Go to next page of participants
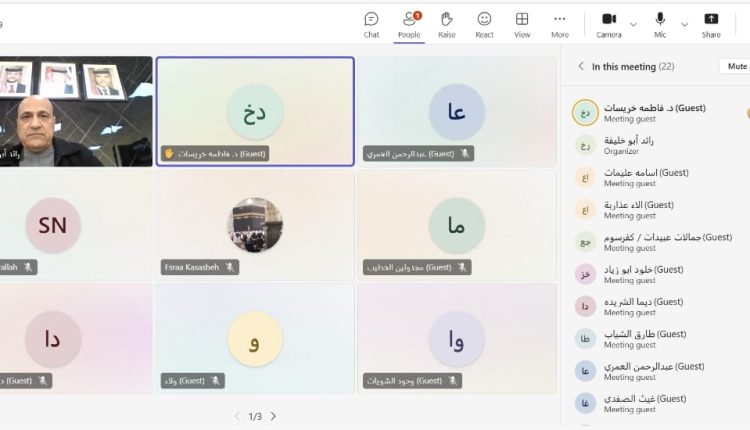This screenshot has width=750, height=430. 273,416
